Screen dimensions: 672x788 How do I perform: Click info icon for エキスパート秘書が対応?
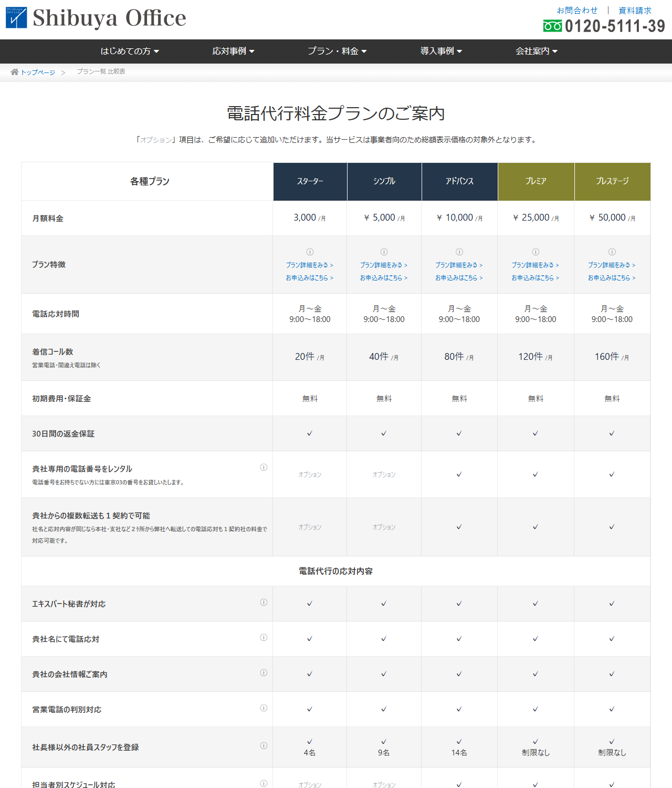pos(264,602)
